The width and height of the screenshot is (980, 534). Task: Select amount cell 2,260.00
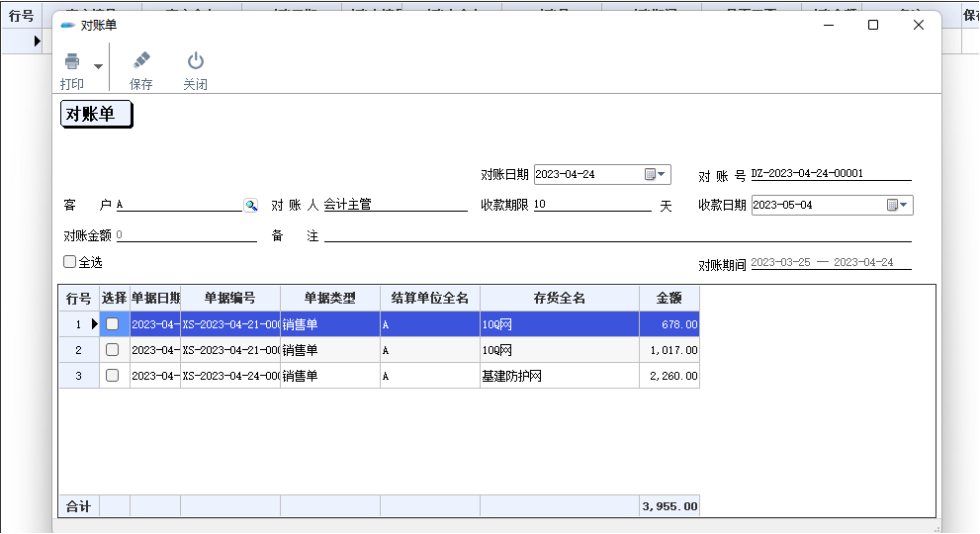[x=669, y=375]
